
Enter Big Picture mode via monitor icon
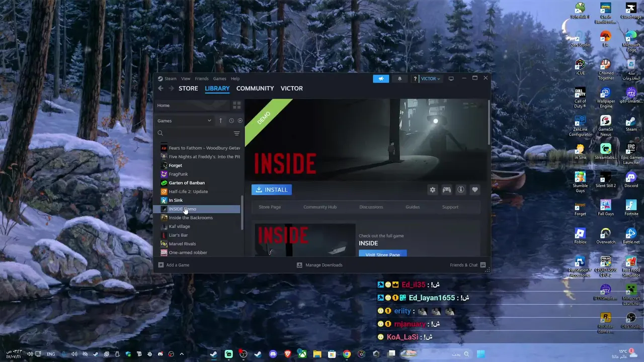(451, 78)
